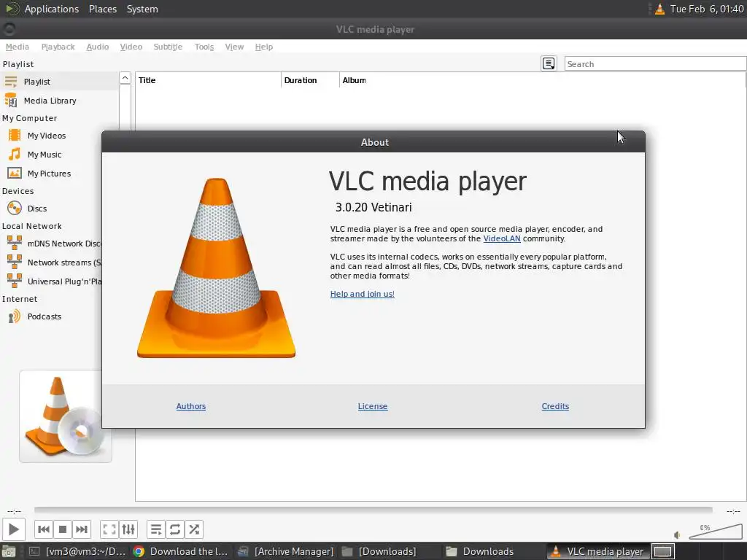Toggle loop mode button
This screenshot has height=560, width=747.
pos(175,529)
